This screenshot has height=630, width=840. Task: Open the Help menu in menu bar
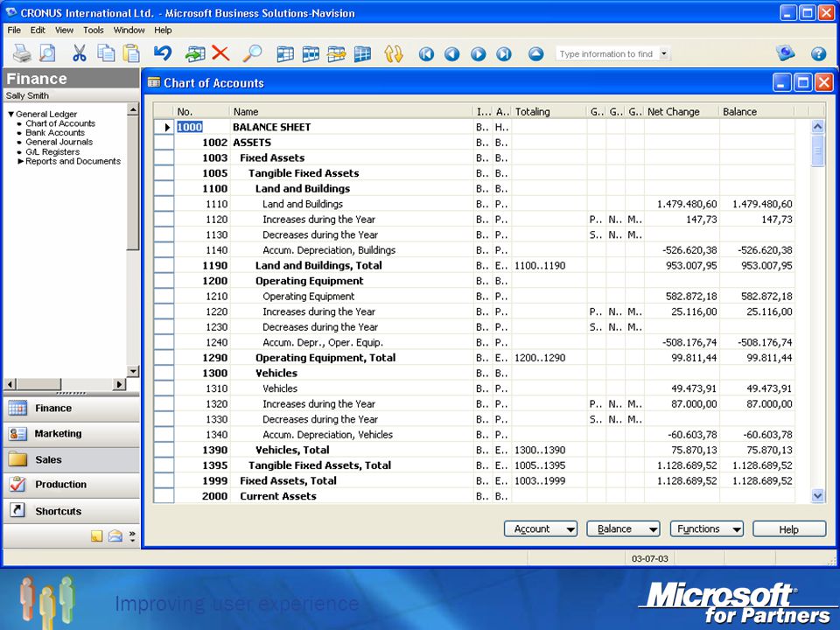pyautogui.click(x=163, y=30)
